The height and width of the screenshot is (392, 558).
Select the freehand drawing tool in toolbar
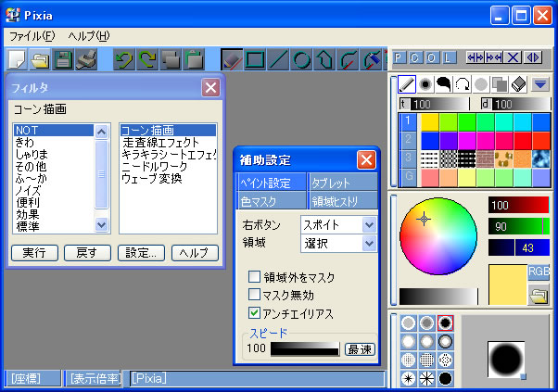pyautogui.click(x=232, y=59)
